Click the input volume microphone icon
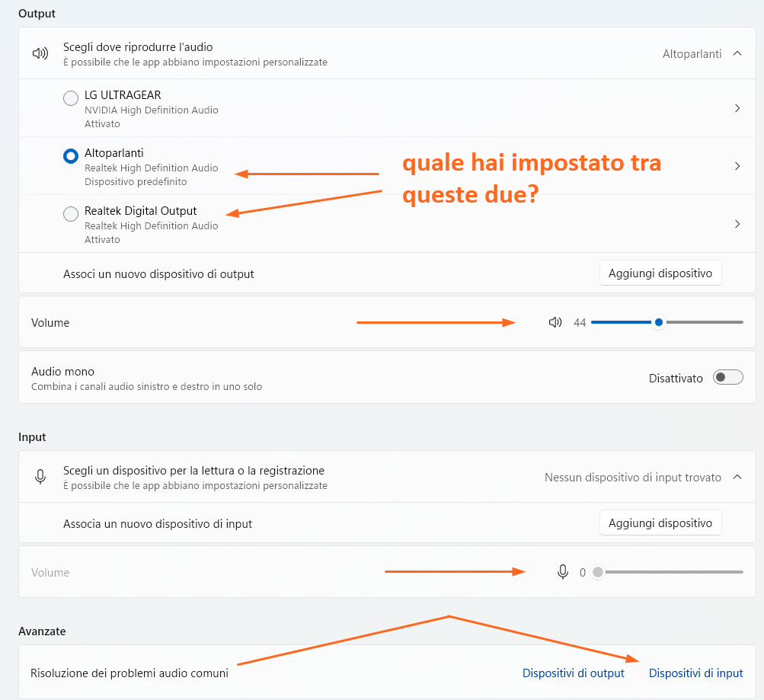The width and height of the screenshot is (764, 700). (x=563, y=572)
